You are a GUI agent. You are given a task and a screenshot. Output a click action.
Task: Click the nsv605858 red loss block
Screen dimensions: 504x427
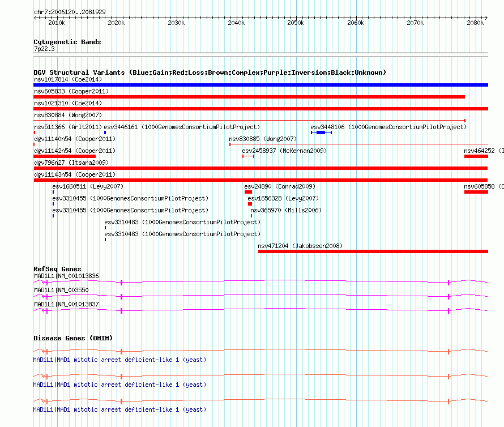(476, 192)
